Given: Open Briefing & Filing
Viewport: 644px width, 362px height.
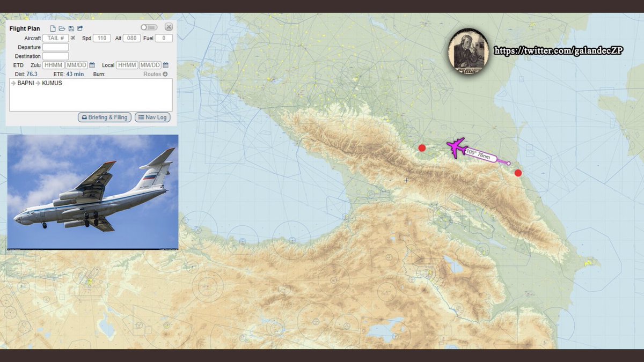Looking at the screenshot, I should pyautogui.click(x=105, y=117).
